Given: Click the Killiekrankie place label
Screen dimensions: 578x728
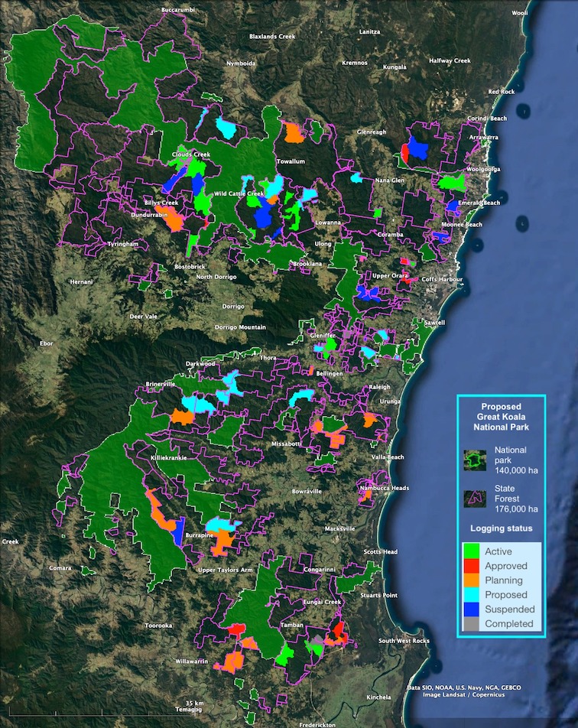Looking at the screenshot, I should coord(169,458).
